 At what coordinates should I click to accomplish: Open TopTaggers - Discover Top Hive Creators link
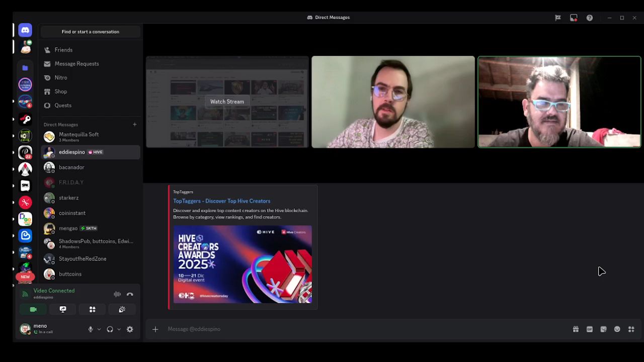222,201
